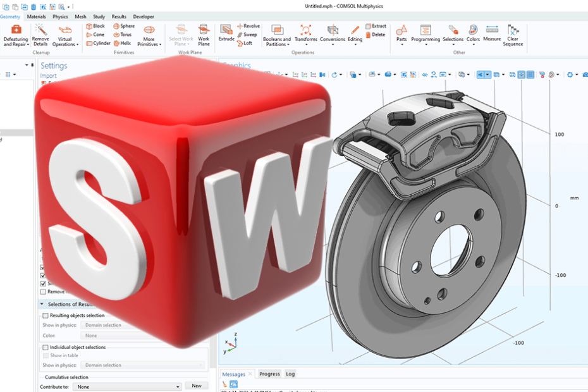Add a Torus primitive
Viewport: 588px width, 392px height.
click(x=123, y=35)
